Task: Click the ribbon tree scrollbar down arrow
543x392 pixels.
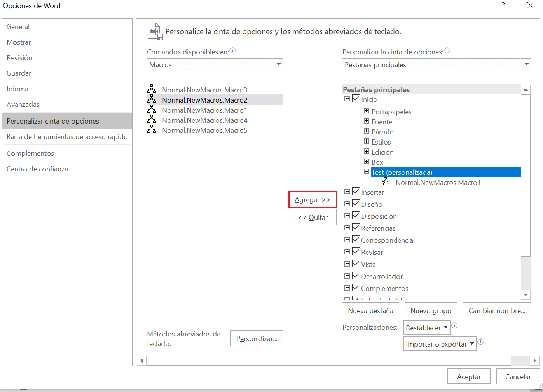Action: [526, 294]
